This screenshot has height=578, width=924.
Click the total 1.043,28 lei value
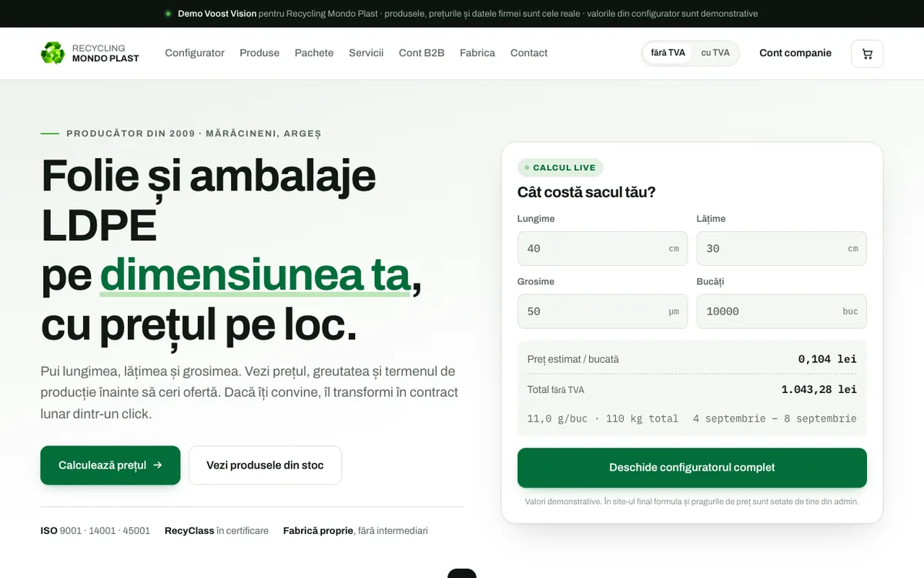pyautogui.click(x=819, y=390)
